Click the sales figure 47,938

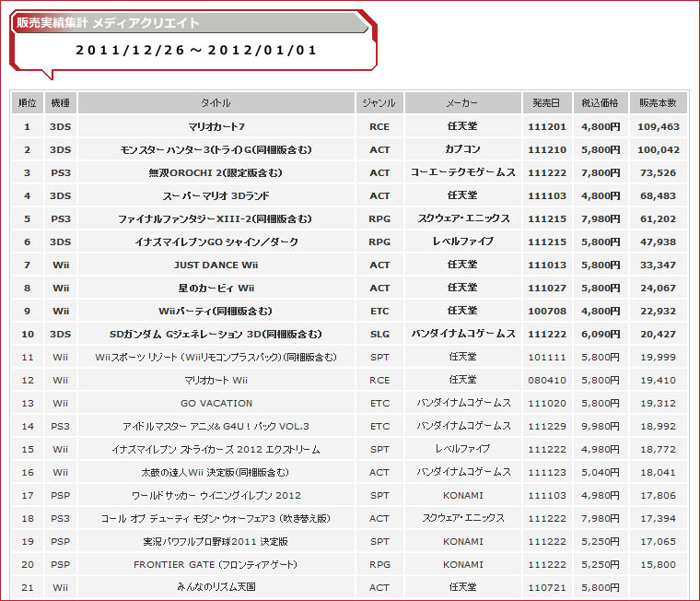pos(658,242)
